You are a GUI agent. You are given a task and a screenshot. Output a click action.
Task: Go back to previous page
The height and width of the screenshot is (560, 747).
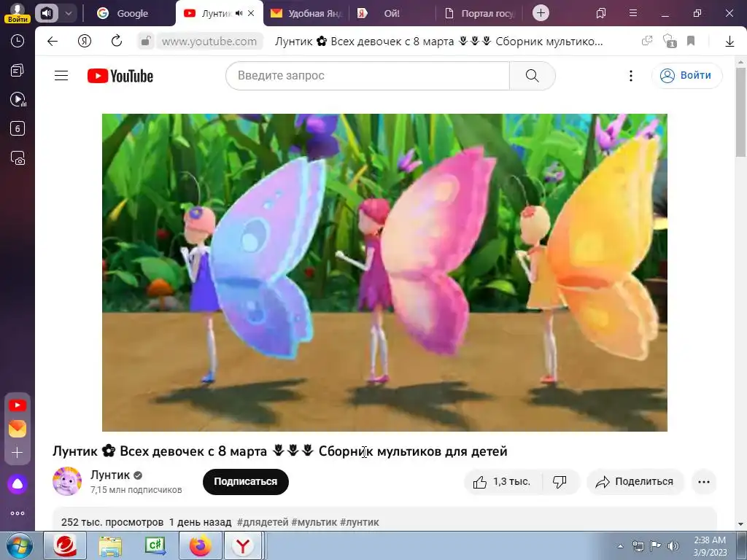53,42
